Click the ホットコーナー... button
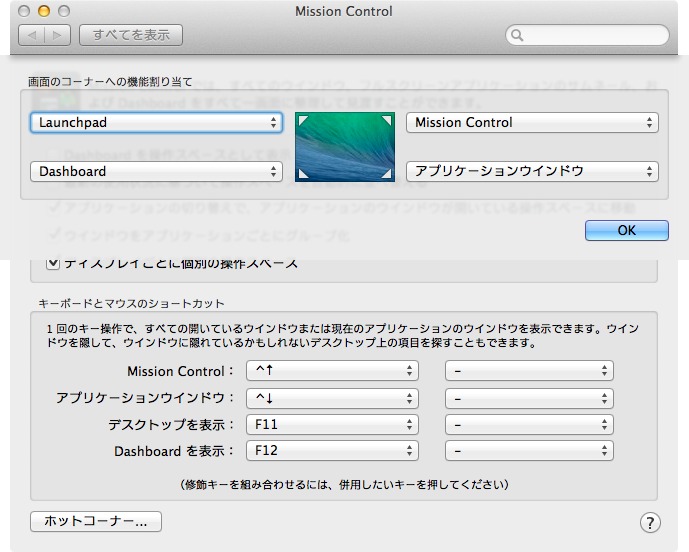The width and height of the screenshot is (689, 552). [x=96, y=521]
